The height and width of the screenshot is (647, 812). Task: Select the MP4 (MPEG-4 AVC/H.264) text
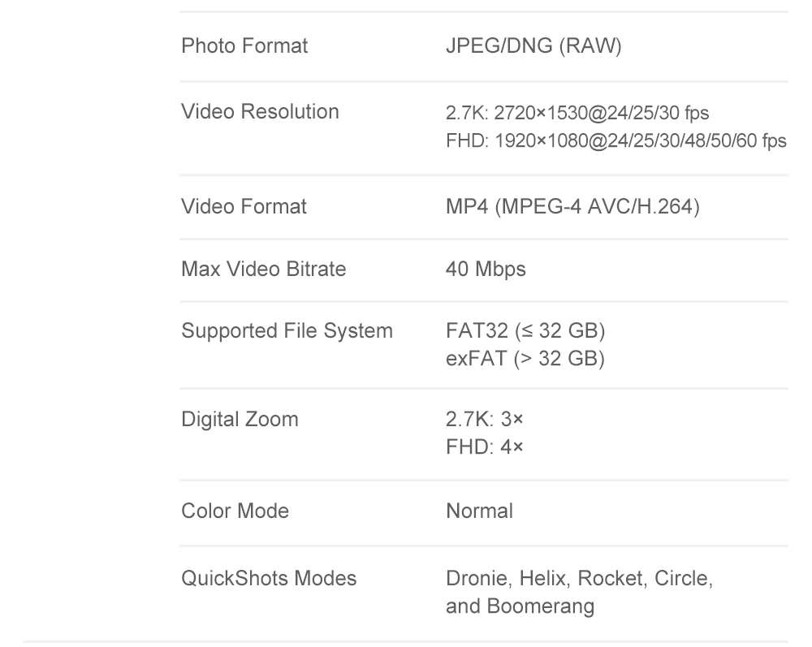[572, 206]
